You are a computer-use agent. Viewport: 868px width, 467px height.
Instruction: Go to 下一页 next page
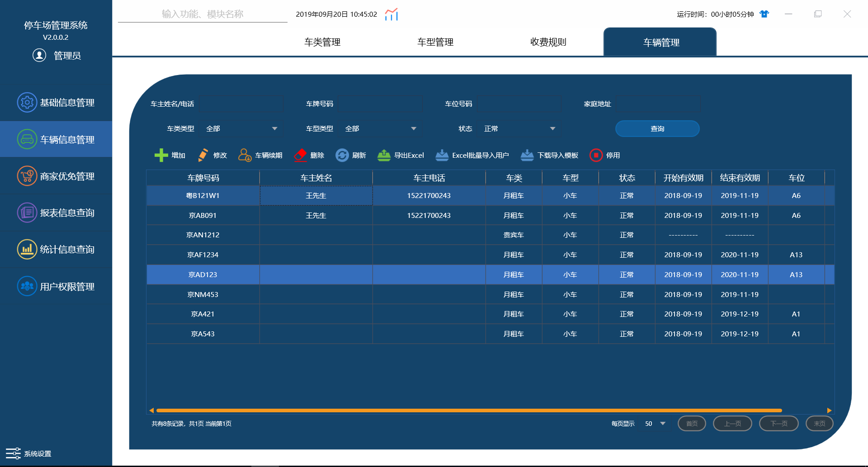tap(778, 424)
